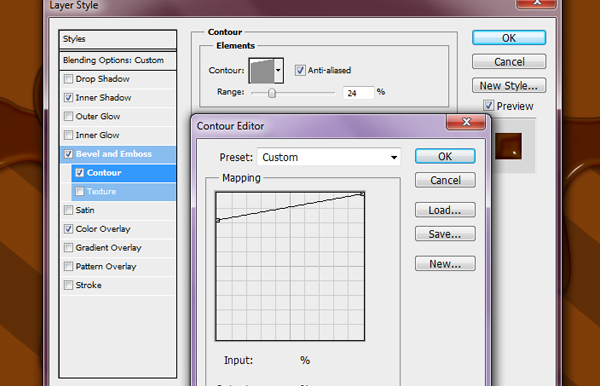Click the style preview thumbnail swatch

[508, 146]
